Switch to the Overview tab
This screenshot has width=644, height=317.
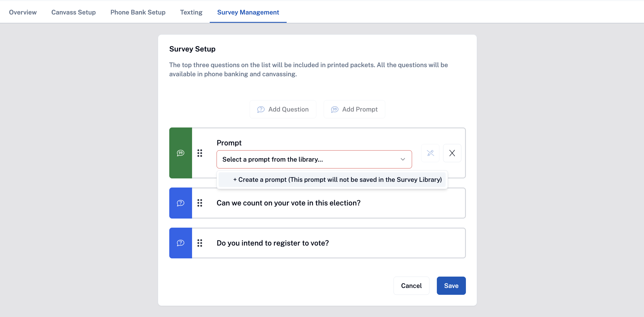23,12
